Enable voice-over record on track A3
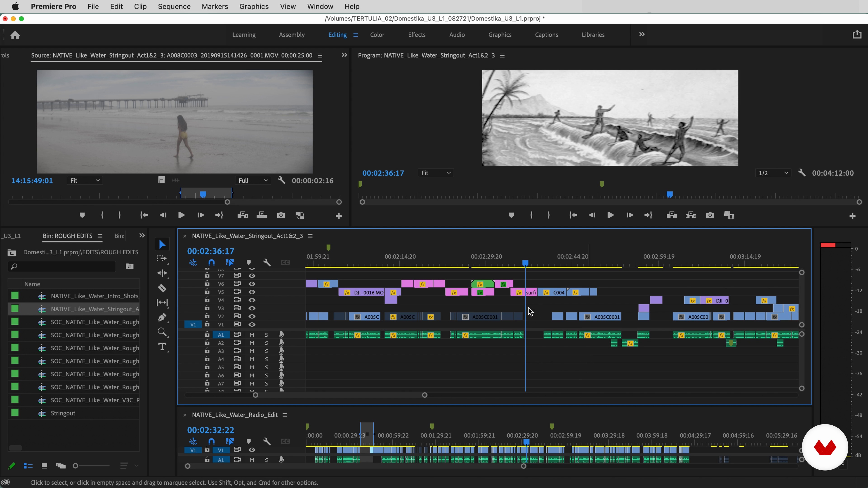This screenshot has width=868, height=488. [281, 351]
